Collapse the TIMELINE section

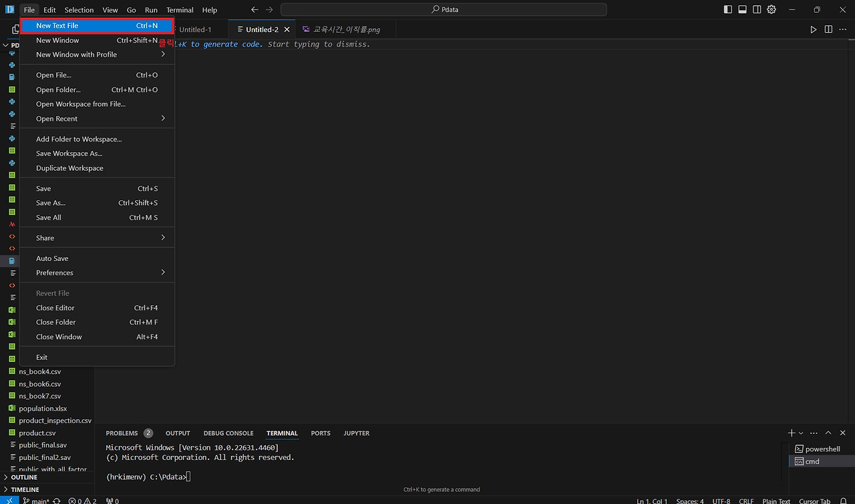(29, 489)
